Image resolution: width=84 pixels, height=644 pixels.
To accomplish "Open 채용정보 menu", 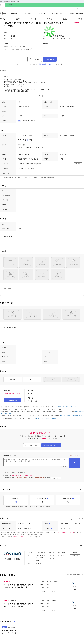I will [14, 14].
